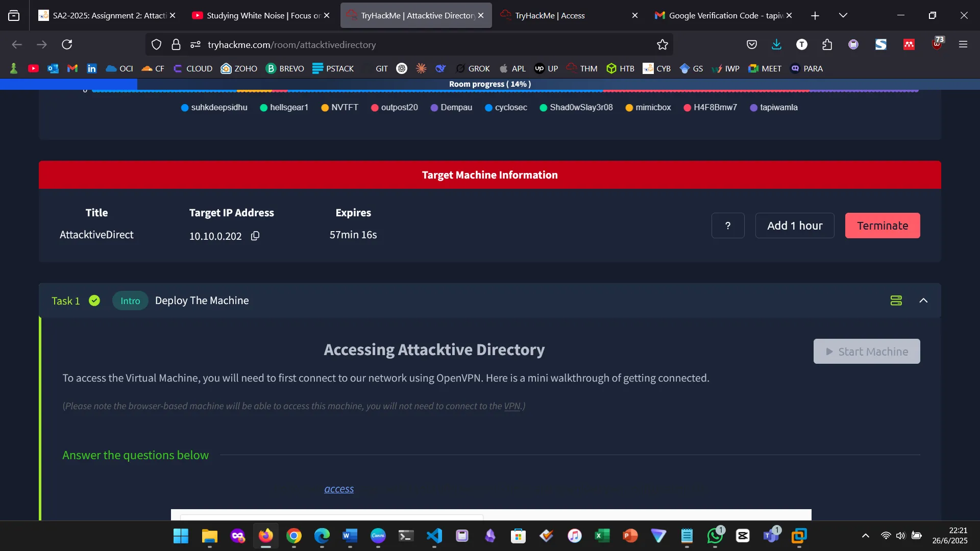Open the ZOHO bookmark

click(x=238, y=68)
